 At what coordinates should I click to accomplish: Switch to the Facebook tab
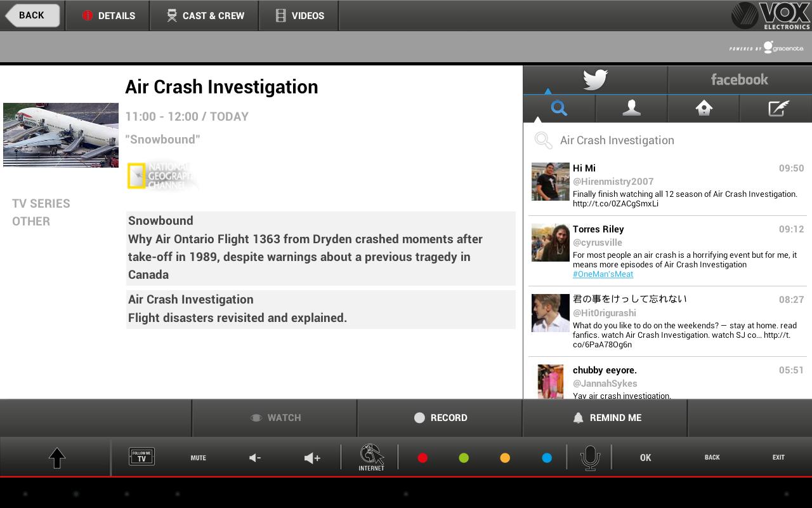click(x=739, y=80)
